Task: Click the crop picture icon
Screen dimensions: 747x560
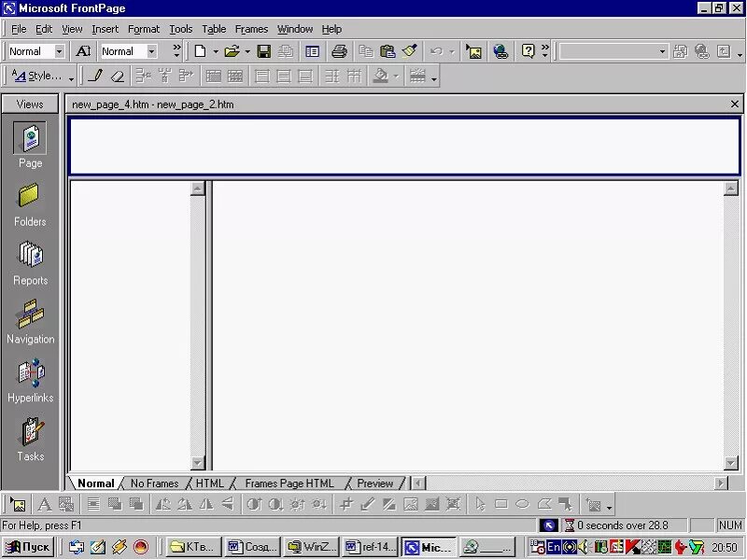Action: (x=345, y=504)
